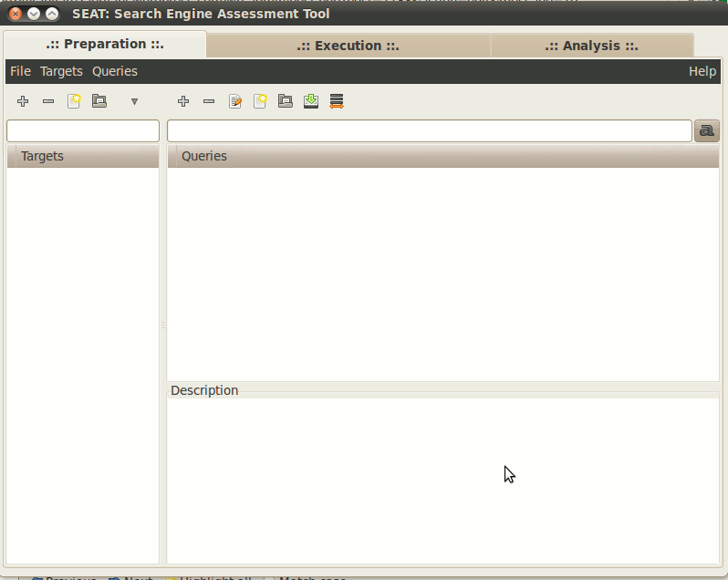This screenshot has height=580, width=728.
Task: Click the Queries column header
Action: tap(443, 156)
